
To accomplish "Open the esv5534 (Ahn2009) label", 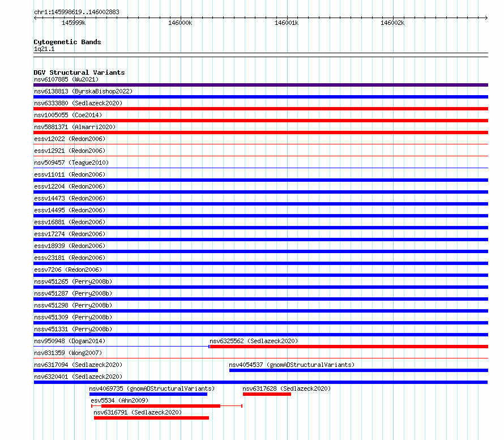I will (119, 400).
